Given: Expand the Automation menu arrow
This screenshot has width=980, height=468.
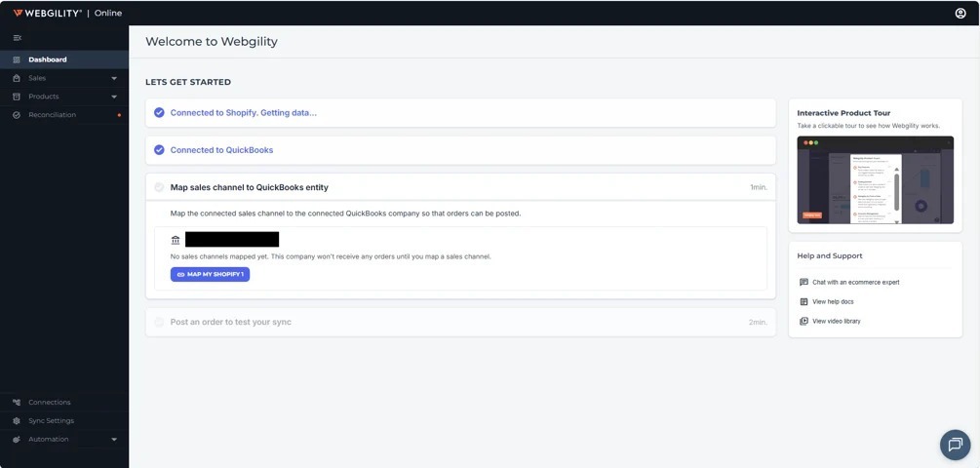Looking at the screenshot, I should point(114,440).
